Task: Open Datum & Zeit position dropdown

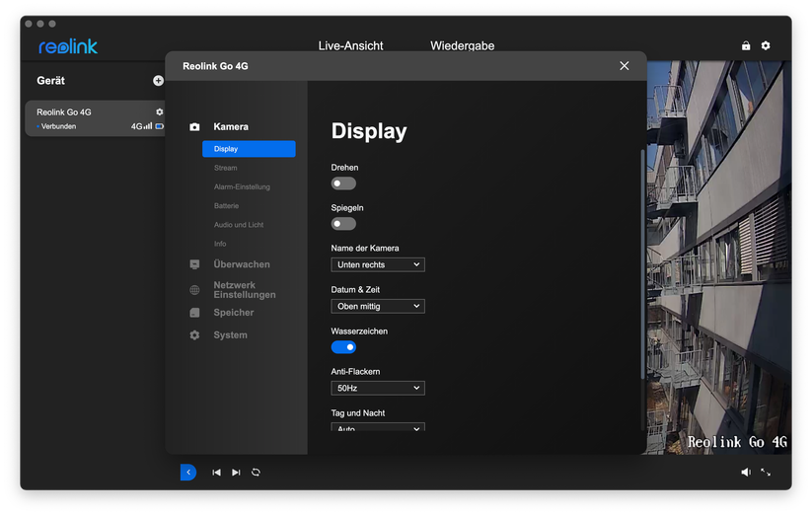Action: [x=378, y=306]
